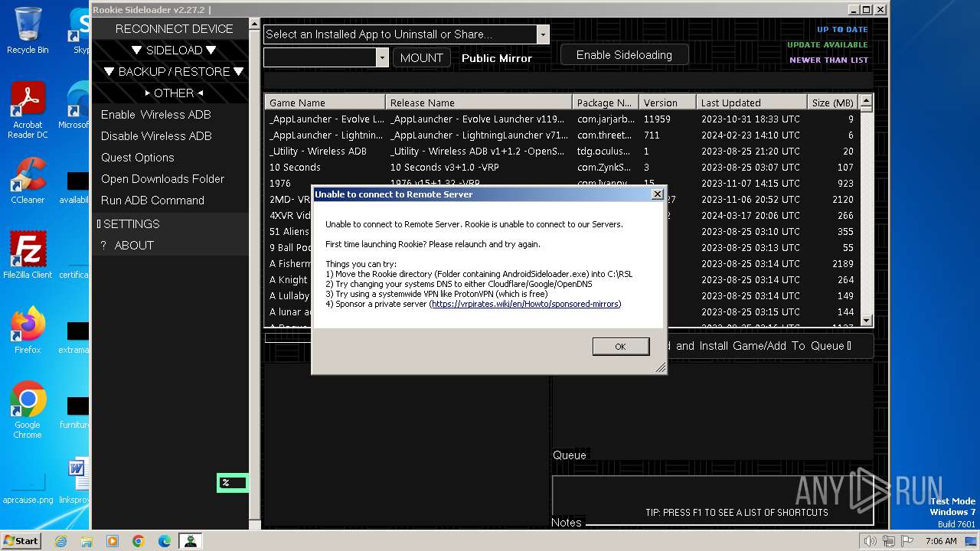Open the ABOUT section
The image size is (980, 551).
170,245
